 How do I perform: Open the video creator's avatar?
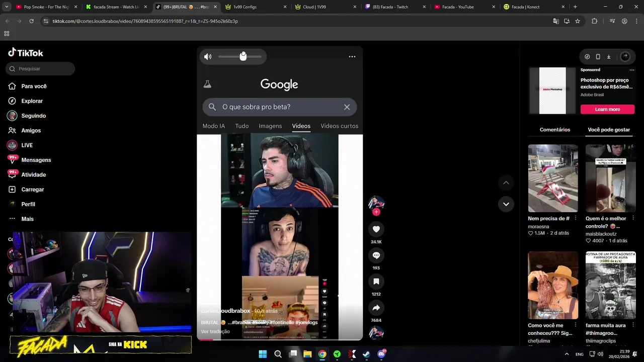coord(376,203)
